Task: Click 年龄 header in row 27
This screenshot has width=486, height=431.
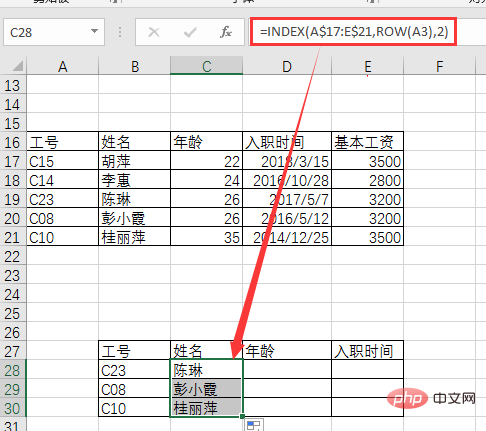Action: (287, 350)
